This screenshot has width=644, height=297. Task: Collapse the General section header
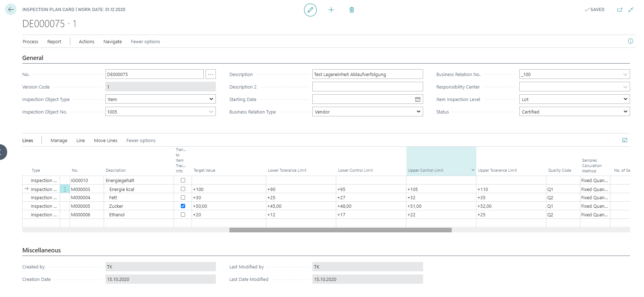click(x=33, y=58)
